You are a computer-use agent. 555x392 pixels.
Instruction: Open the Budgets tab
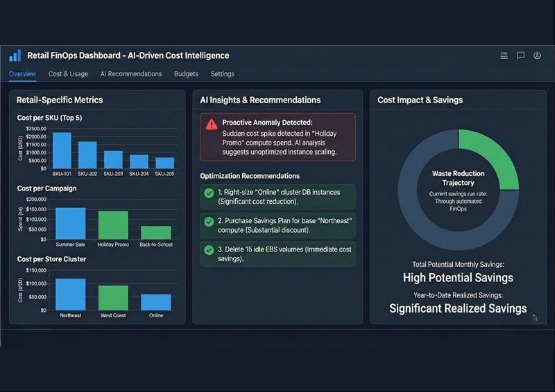click(186, 74)
